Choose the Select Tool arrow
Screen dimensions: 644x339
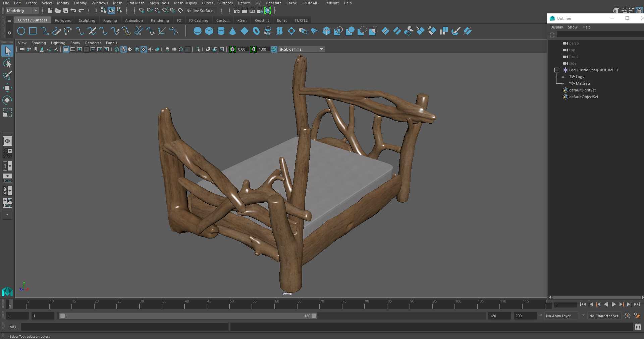(x=7, y=51)
